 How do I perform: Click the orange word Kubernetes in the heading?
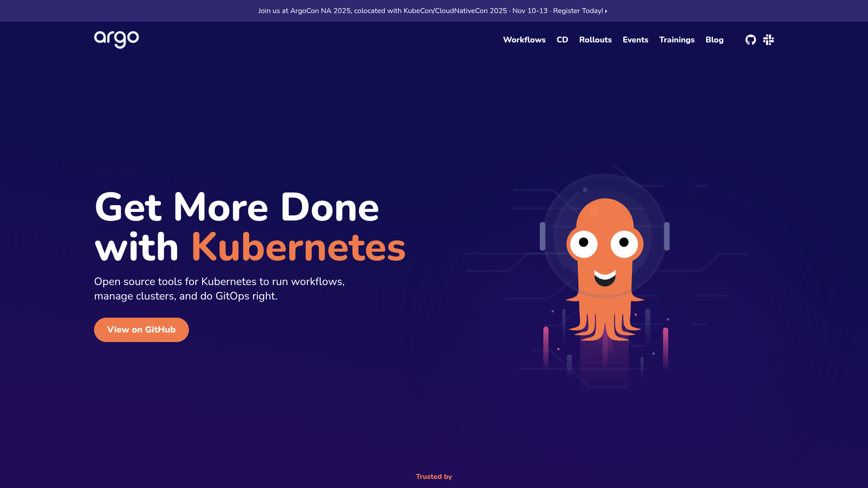point(298,247)
